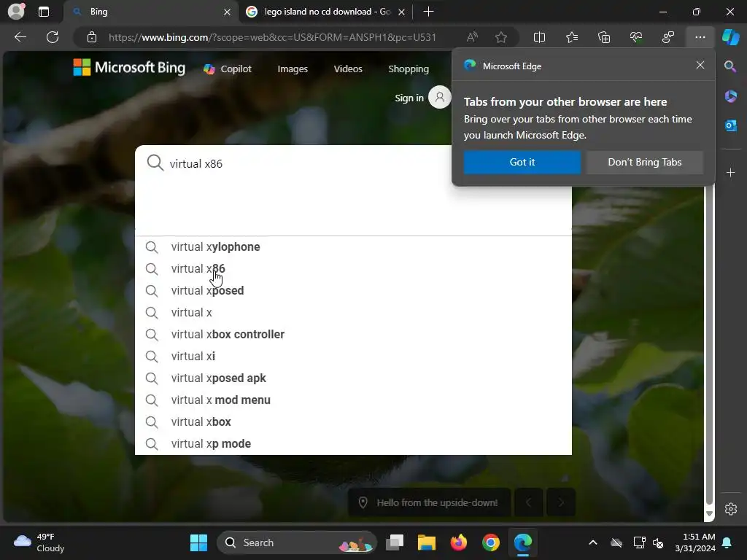The height and width of the screenshot is (560, 747).
Task: Select suggestion virtual xbox controller
Action: [353, 334]
